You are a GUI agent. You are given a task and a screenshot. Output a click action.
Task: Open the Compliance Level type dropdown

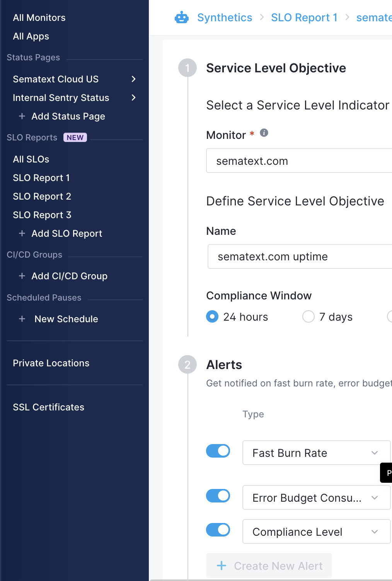point(316,531)
